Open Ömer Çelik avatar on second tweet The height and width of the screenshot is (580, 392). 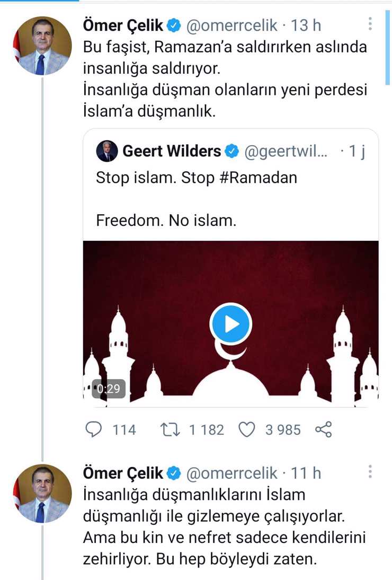tap(42, 494)
